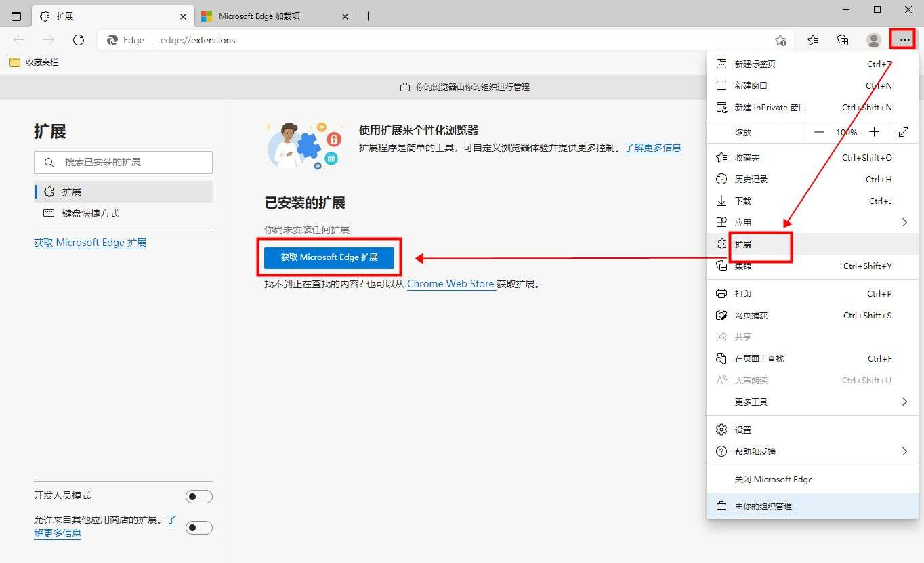Open 新建 InPrivate 窗口
924x563 pixels.
[x=812, y=107]
